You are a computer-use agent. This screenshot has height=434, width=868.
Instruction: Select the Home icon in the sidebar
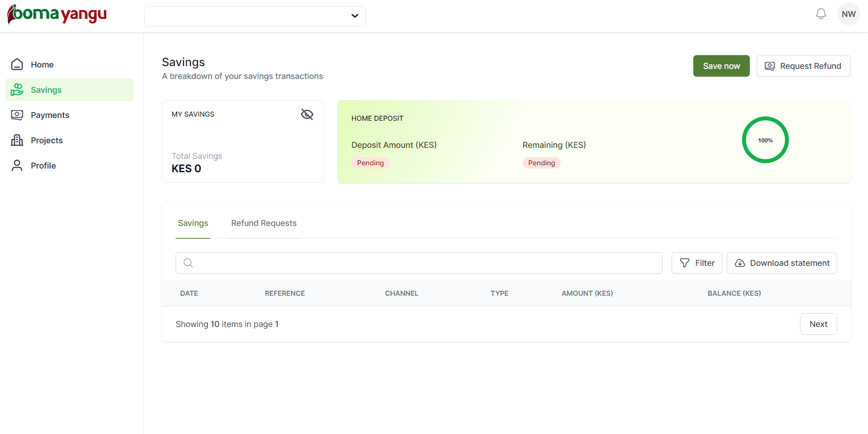[17, 64]
